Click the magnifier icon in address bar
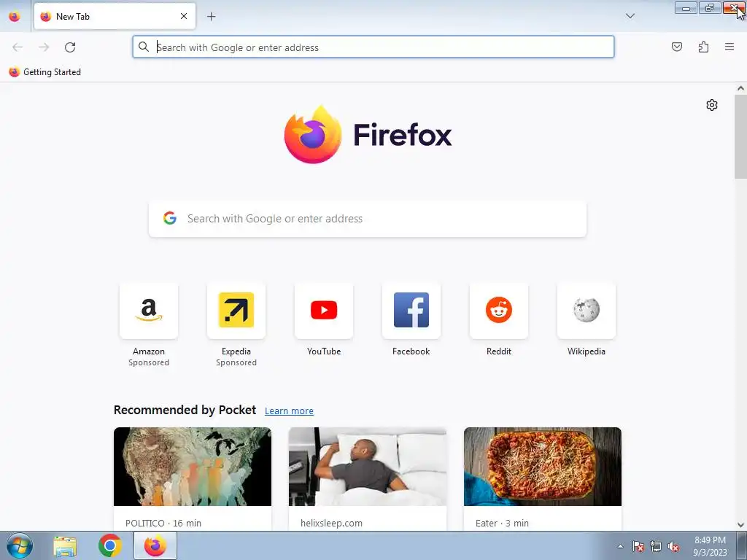Image resolution: width=747 pixels, height=560 pixels. coord(144,47)
